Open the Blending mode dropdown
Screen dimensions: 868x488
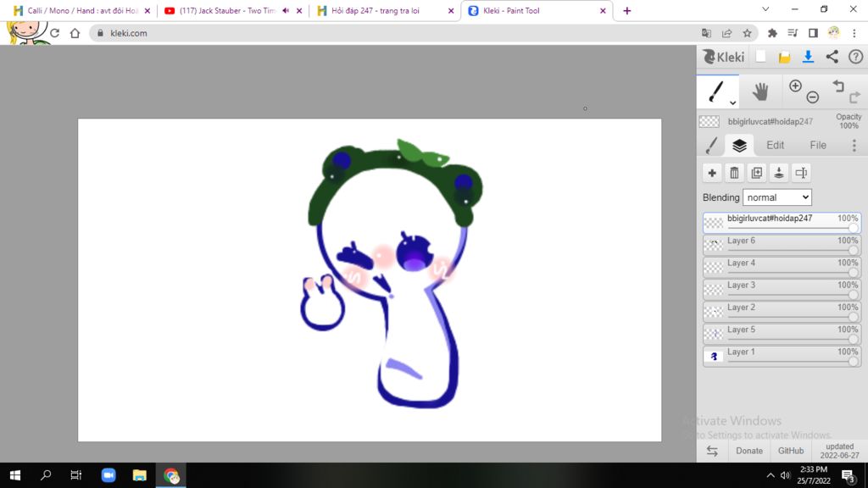click(x=777, y=197)
